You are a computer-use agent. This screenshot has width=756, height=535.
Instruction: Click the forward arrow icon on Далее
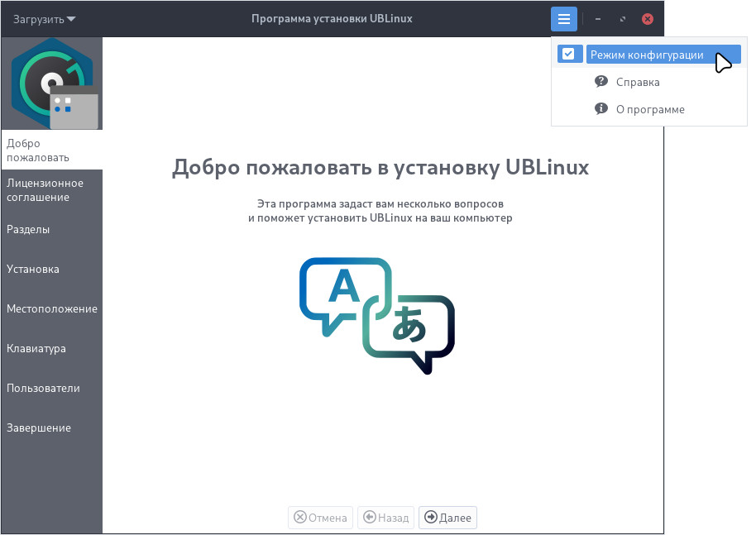pos(431,518)
